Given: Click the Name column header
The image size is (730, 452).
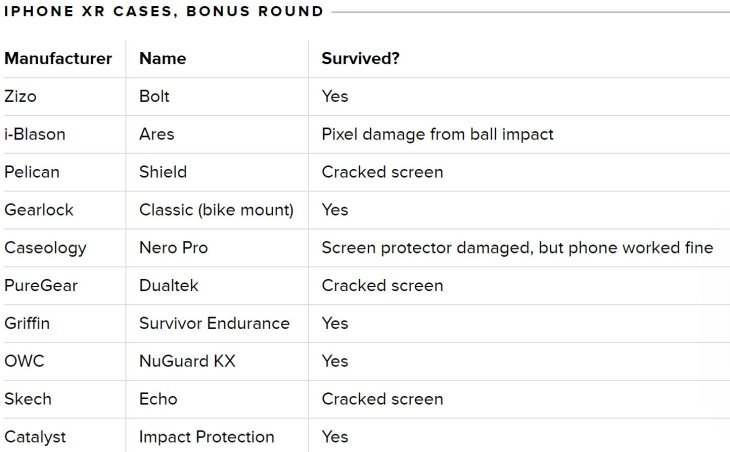Looking at the screenshot, I should click(x=162, y=58).
